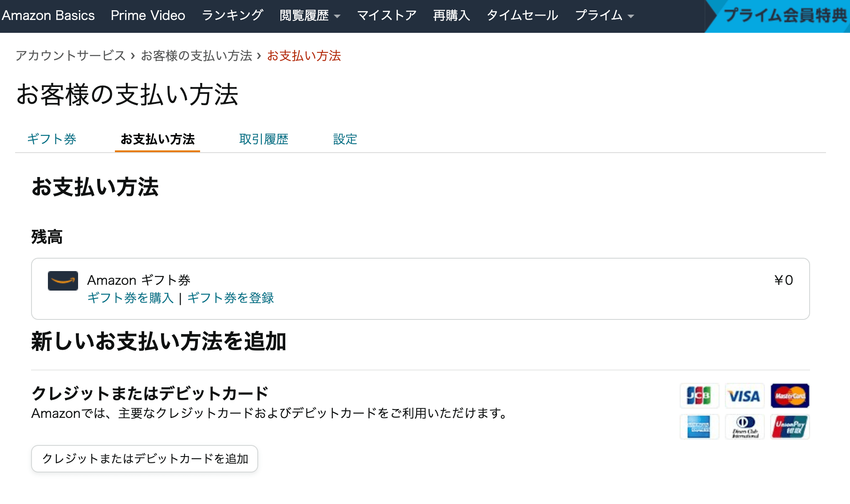
Task: Click the MasterCard logo
Action: pyautogui.click(x=790, y=395)
